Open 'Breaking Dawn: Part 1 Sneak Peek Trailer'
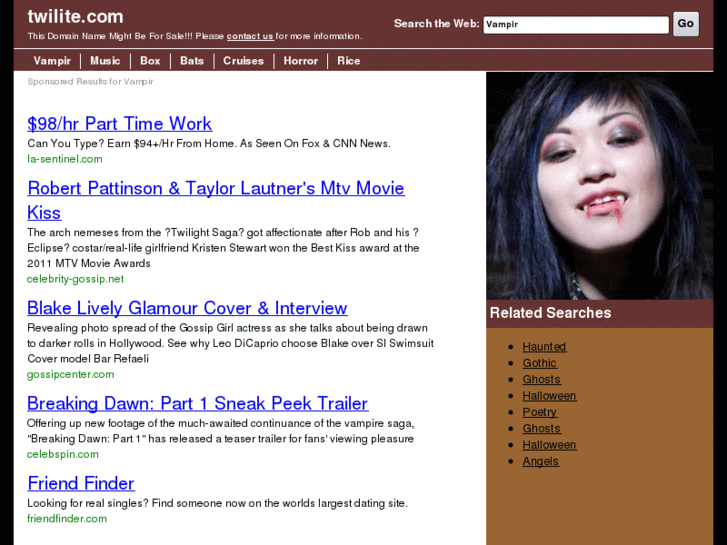This screenshot has height=545, width=727. click(x=198, y=404)
